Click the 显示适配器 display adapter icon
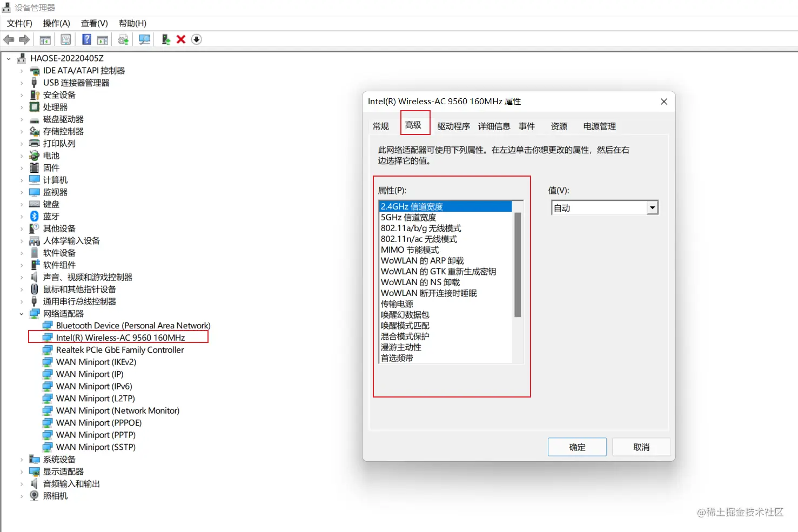 pos(35,472)
